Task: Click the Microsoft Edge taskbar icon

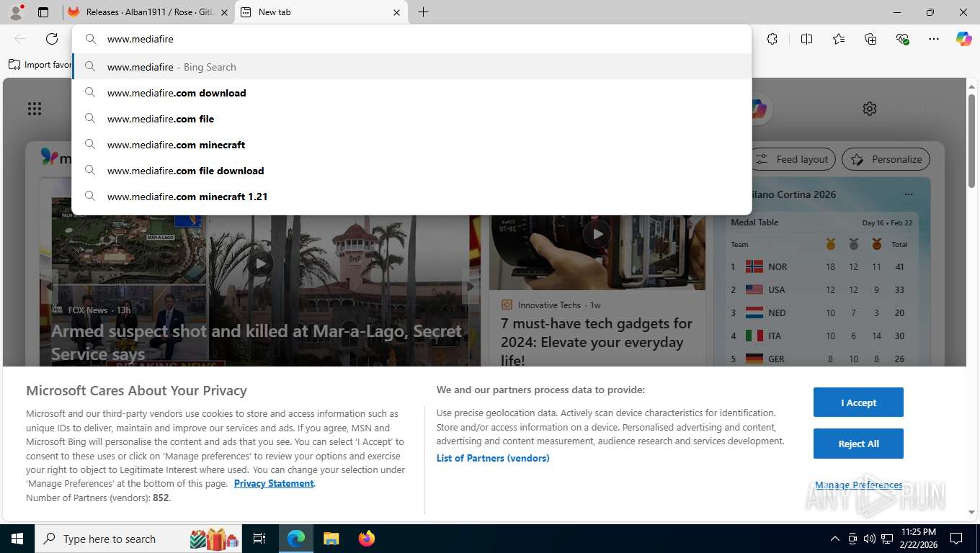Action: point(296,539)
